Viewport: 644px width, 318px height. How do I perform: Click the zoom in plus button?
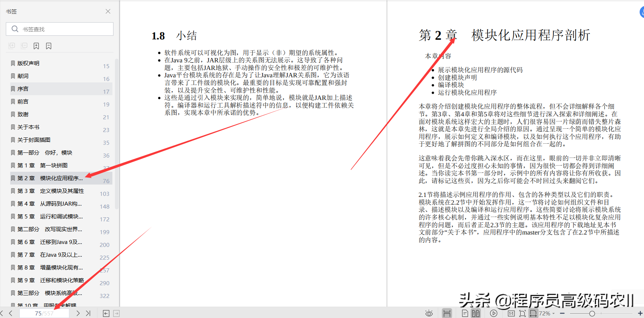click(640, 313)
